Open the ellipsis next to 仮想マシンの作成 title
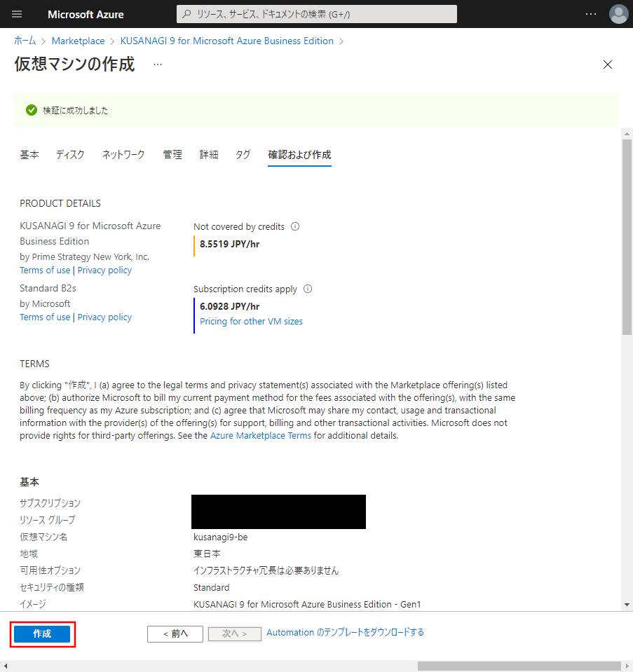 (x=158, y=64)
